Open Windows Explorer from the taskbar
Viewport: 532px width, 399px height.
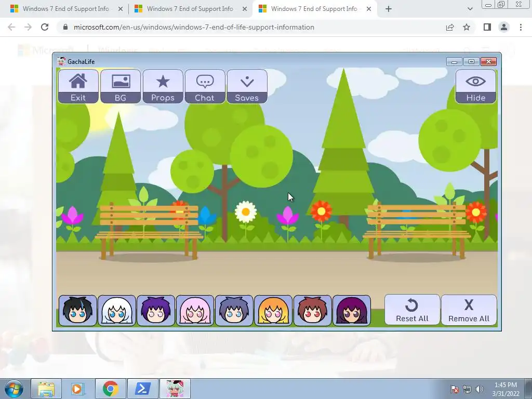(x=46, y=389)
